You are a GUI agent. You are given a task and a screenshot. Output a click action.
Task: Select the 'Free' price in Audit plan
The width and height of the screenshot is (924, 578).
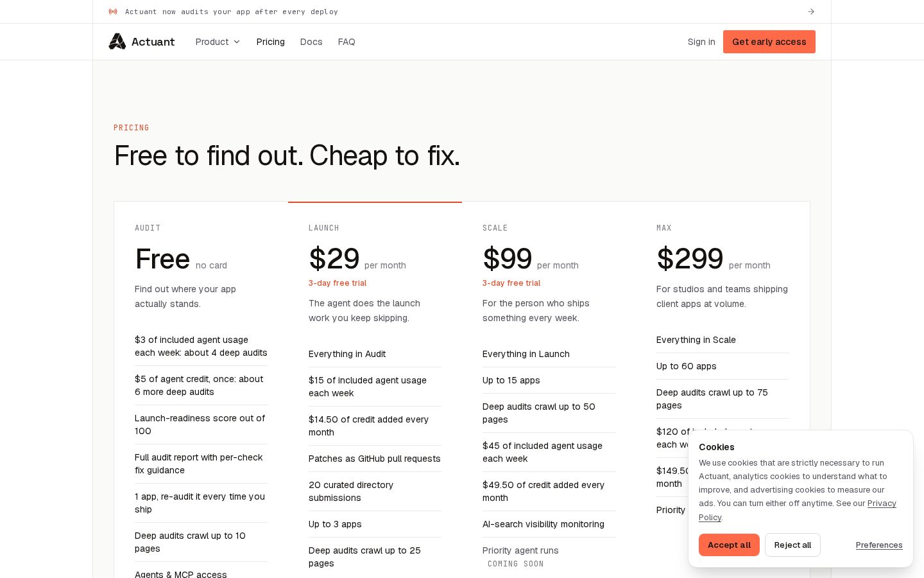162,259
